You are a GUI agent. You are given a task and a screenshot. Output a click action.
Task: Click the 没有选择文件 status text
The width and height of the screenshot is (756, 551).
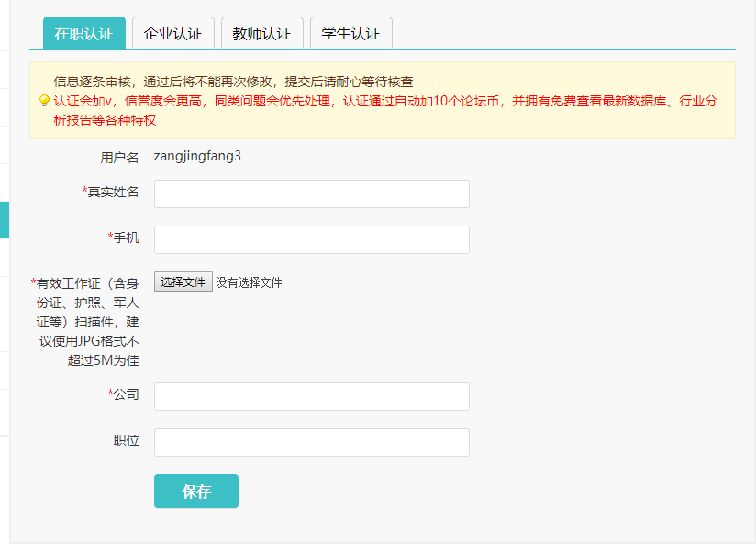click(x=249, y=282)
